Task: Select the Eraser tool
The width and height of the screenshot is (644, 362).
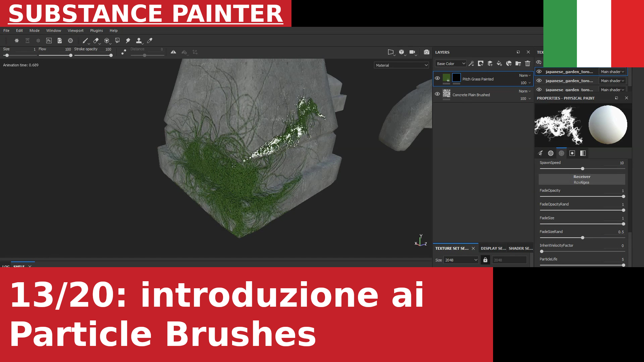Action: 96,41
